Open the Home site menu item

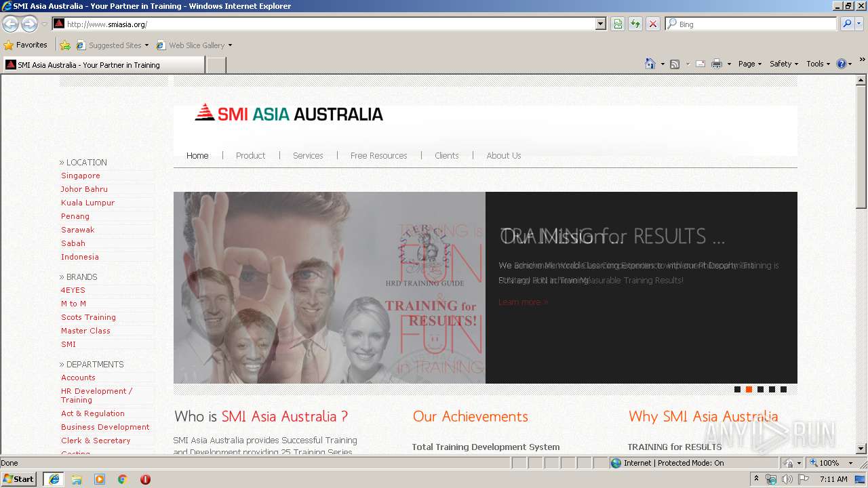coord(197,155)
